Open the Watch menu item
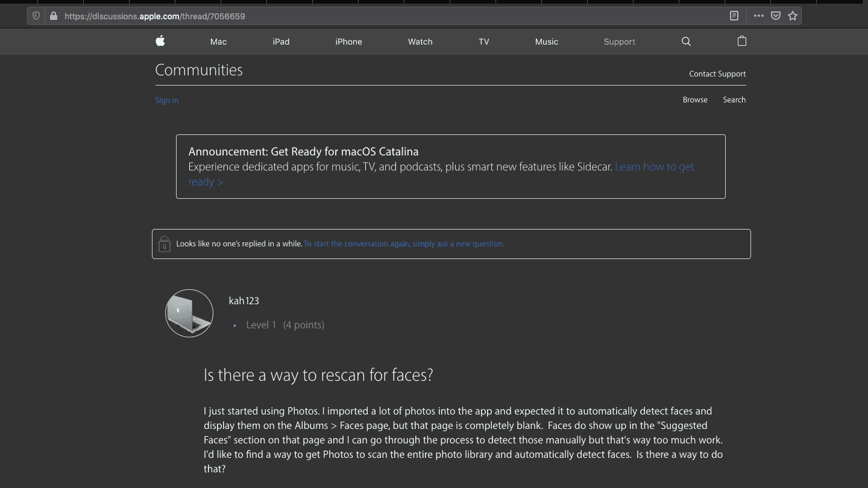The height and width of the screenshot is (488, 868). [420, 42]
